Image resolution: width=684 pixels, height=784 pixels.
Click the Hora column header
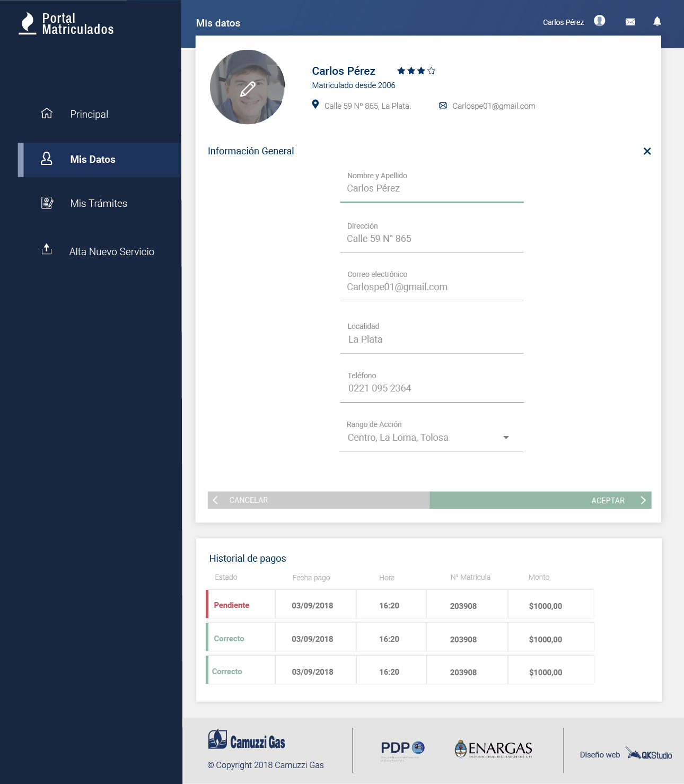click(x=387, y=578)
